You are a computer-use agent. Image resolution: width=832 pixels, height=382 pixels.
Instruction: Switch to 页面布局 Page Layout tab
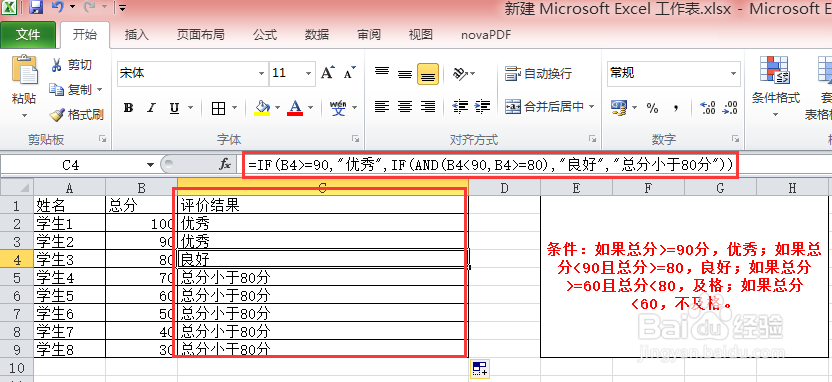201,35
